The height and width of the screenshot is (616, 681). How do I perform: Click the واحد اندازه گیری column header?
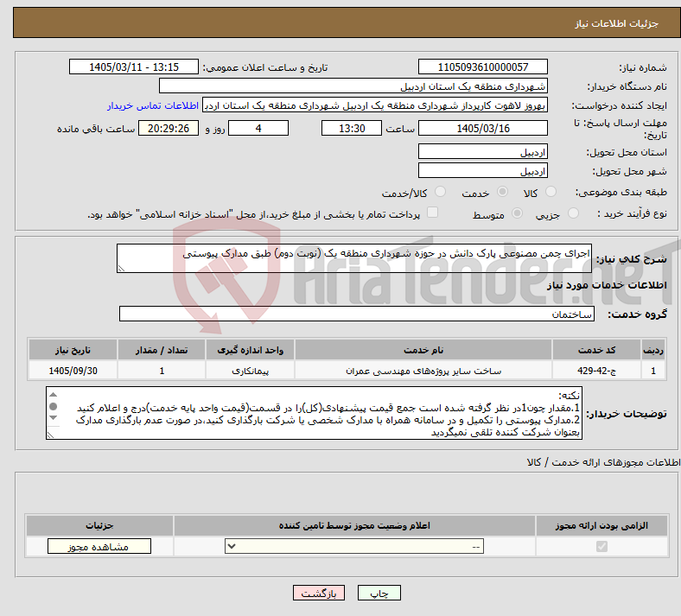(250, 350)
